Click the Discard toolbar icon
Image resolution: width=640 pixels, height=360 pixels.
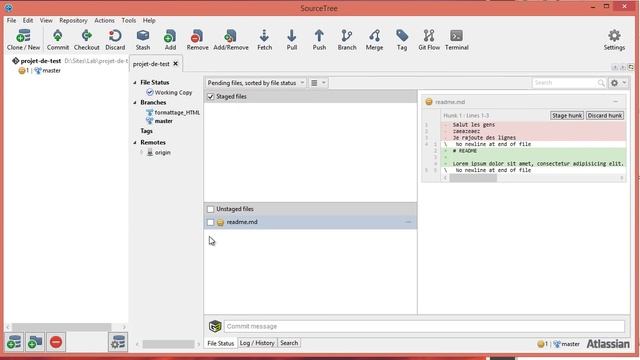click(x=115, y=40)
